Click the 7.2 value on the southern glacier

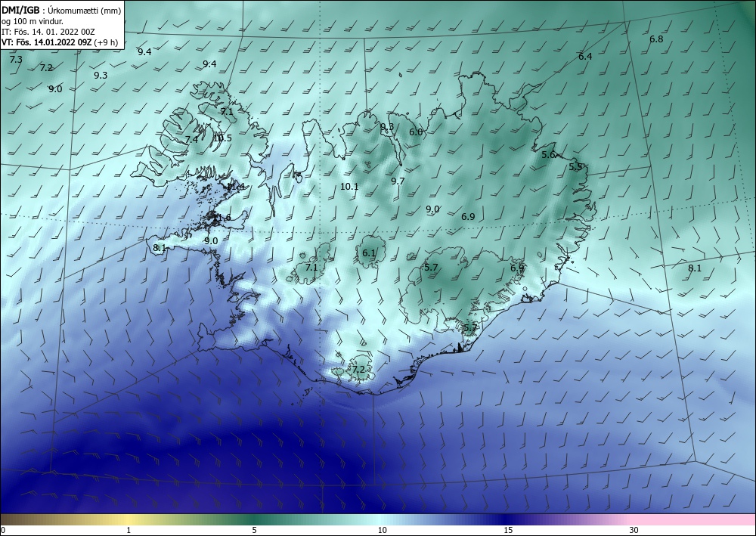pyautogui.click(x=358, y=370)
